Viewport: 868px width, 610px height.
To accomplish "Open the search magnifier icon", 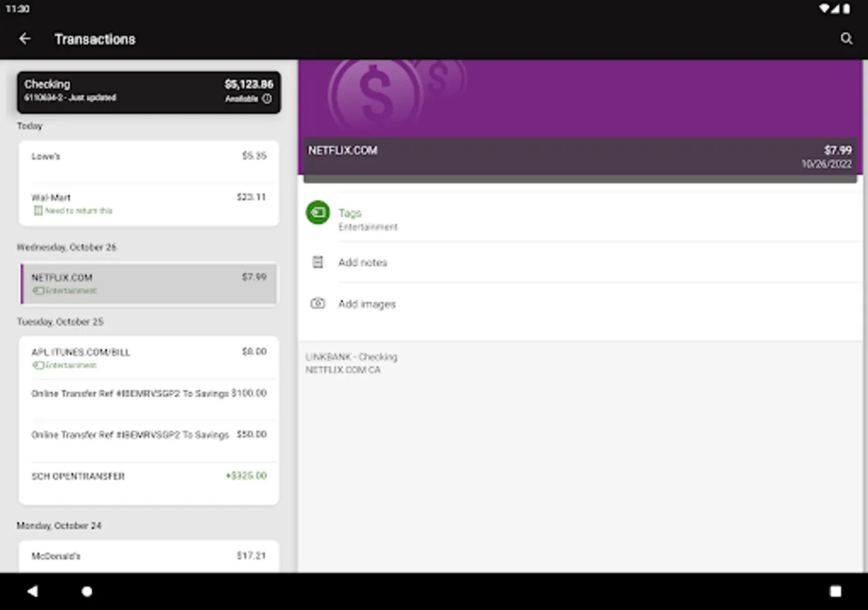I will point(846,39).
